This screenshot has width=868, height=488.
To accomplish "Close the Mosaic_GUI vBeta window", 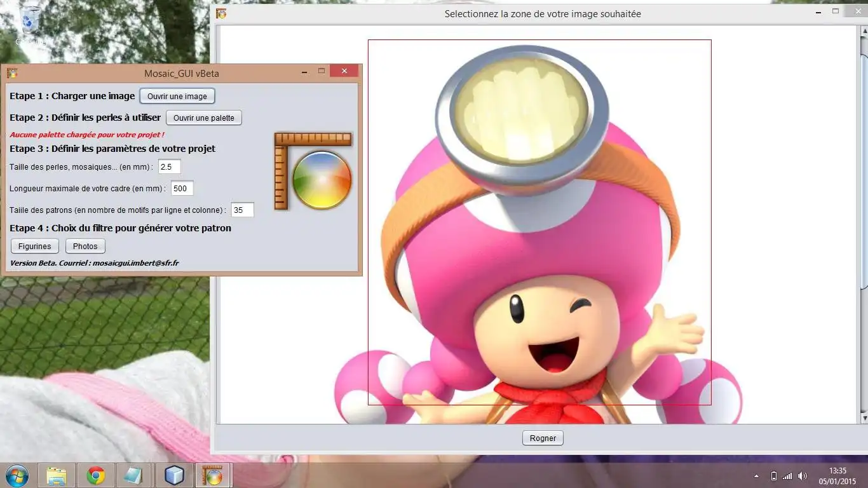I will tap(344, 71).
